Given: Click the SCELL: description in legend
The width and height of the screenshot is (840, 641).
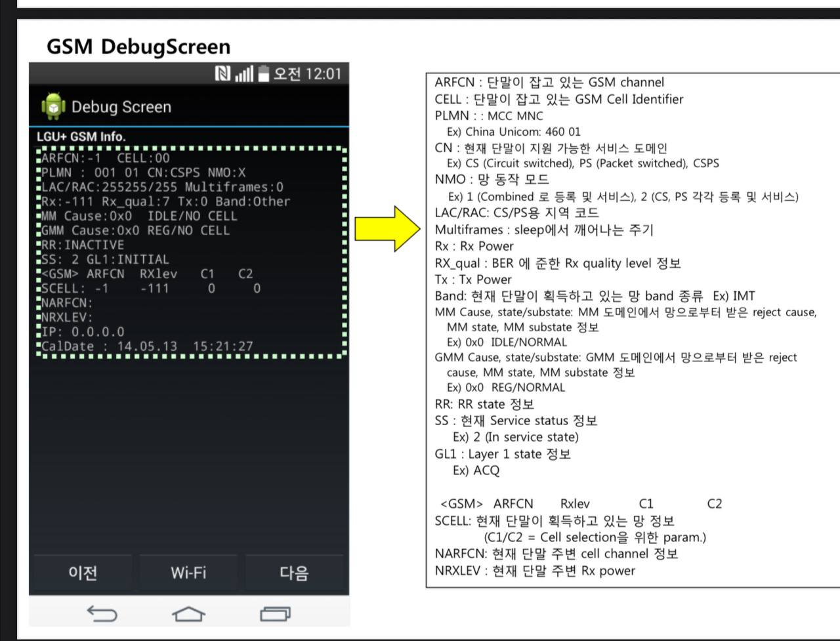Looking at the screenshot, I should point(555,521).
